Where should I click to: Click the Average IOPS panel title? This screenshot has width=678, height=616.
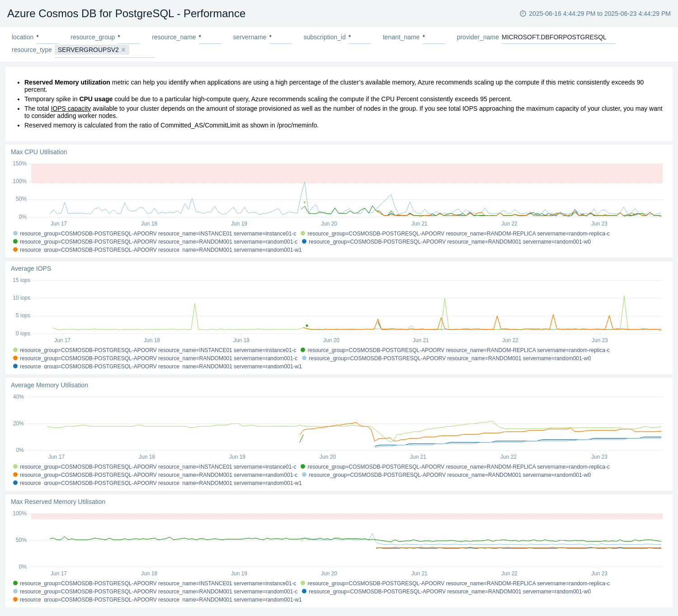tap(31, 268)
